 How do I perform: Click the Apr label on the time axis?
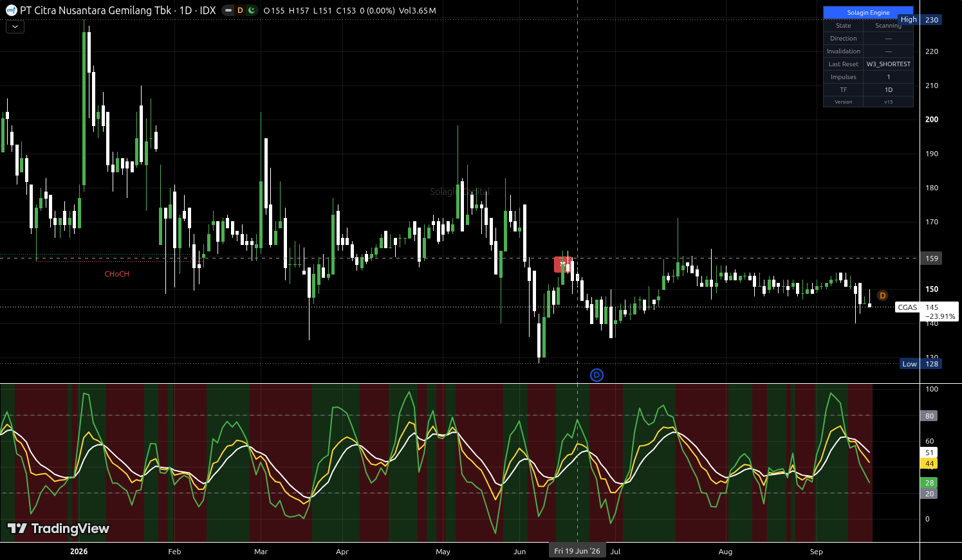(342, 552)
